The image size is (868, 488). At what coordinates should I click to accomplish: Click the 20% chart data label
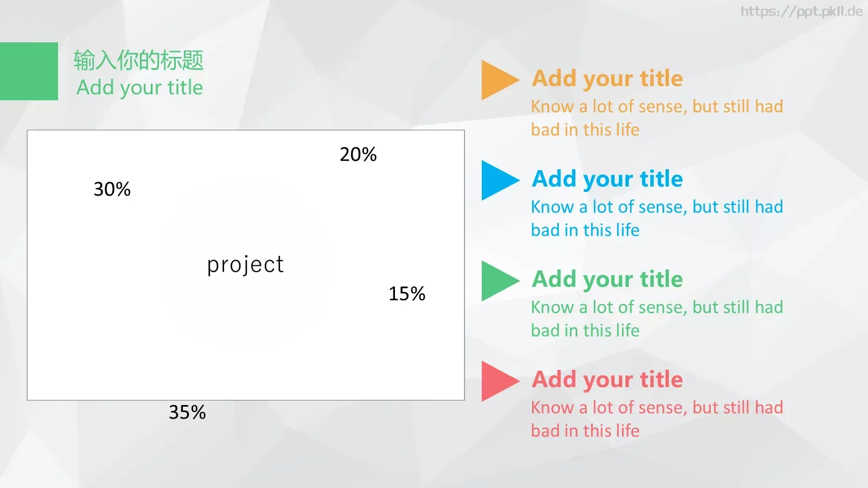click(x=358, y=155)
